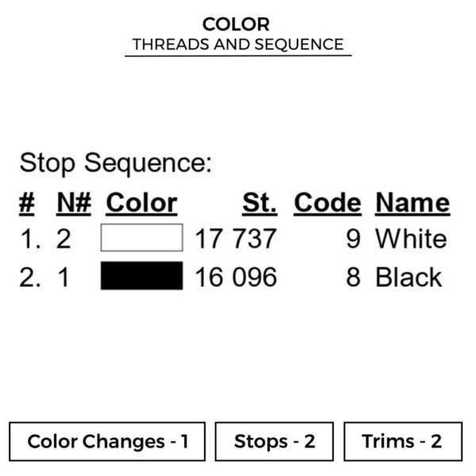Click the N# column header
This screenshot has width=476, height=476.
pos(74,203)
